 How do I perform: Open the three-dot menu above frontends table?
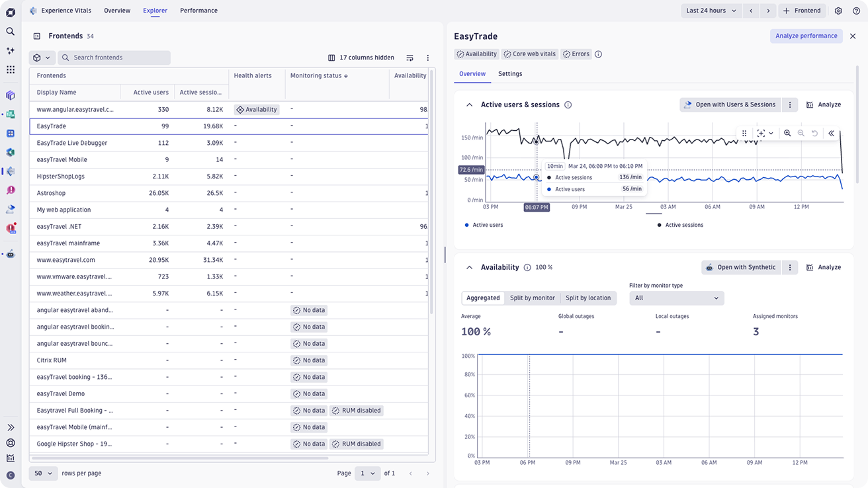(427, 58)
